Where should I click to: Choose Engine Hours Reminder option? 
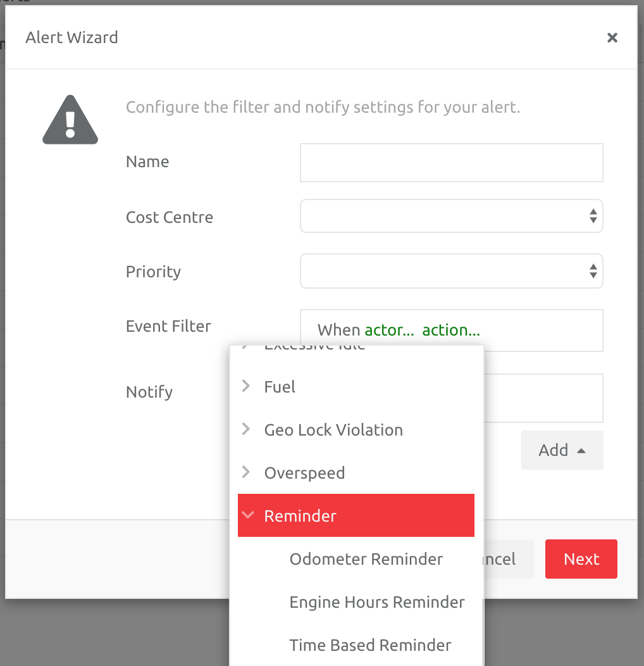377,602
